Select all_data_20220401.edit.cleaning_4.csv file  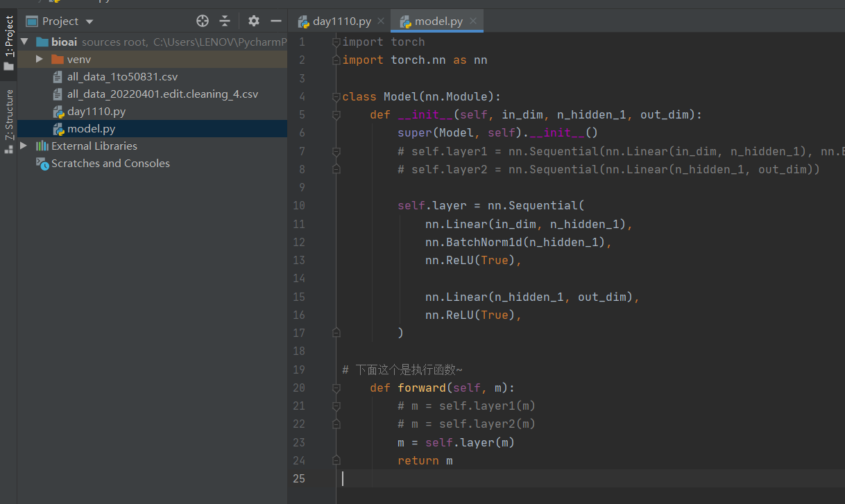click(x=153, y=94)
